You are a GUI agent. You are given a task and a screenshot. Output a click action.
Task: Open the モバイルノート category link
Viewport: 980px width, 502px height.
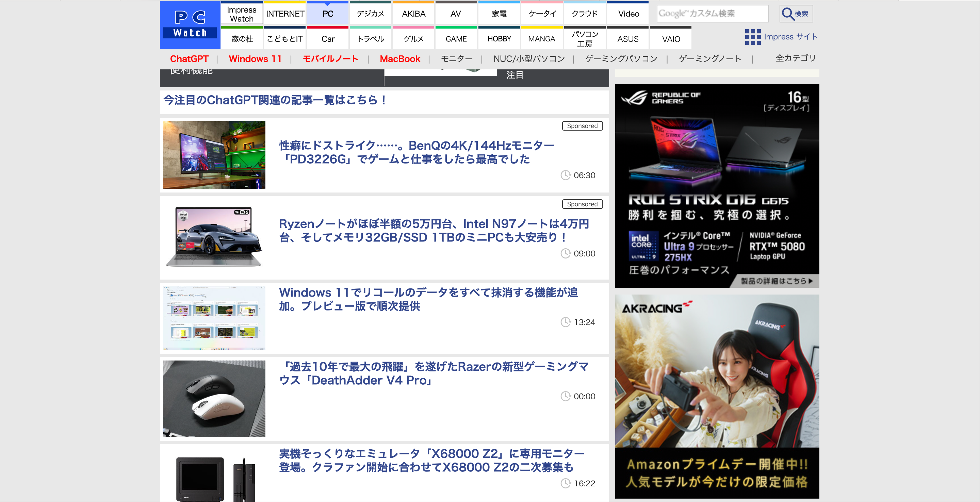point(330,59)
